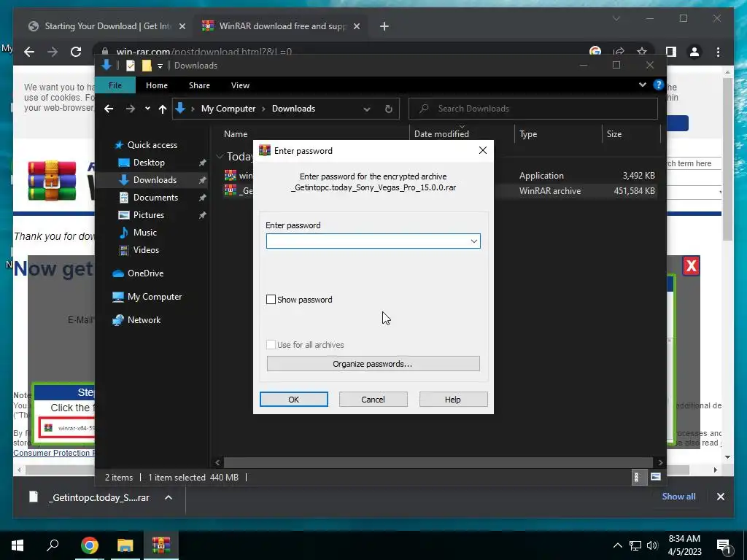This screenshot has height=560, width=747.
Task: Focus the Enter password input field
Action: [x=373, y=241]
